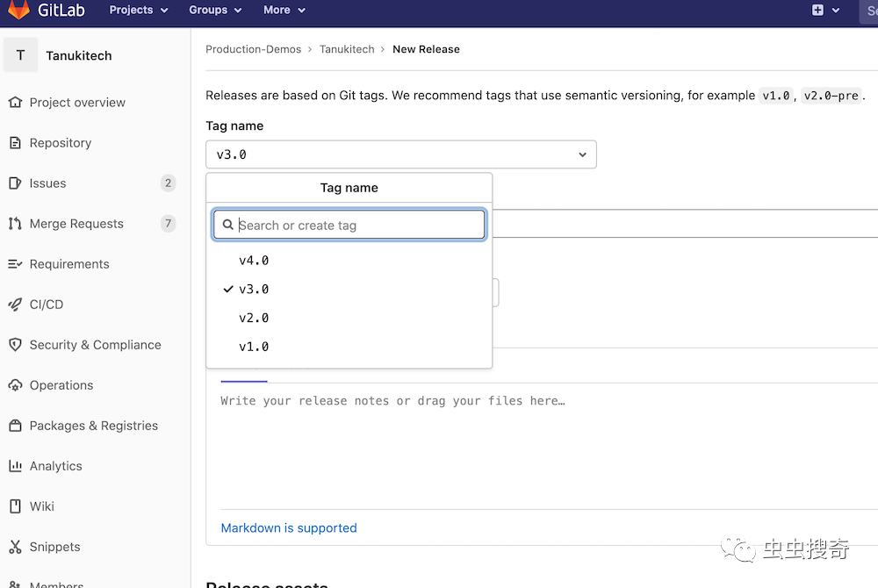Click the Tanukitech project name in sidebar

coord(79,55)
